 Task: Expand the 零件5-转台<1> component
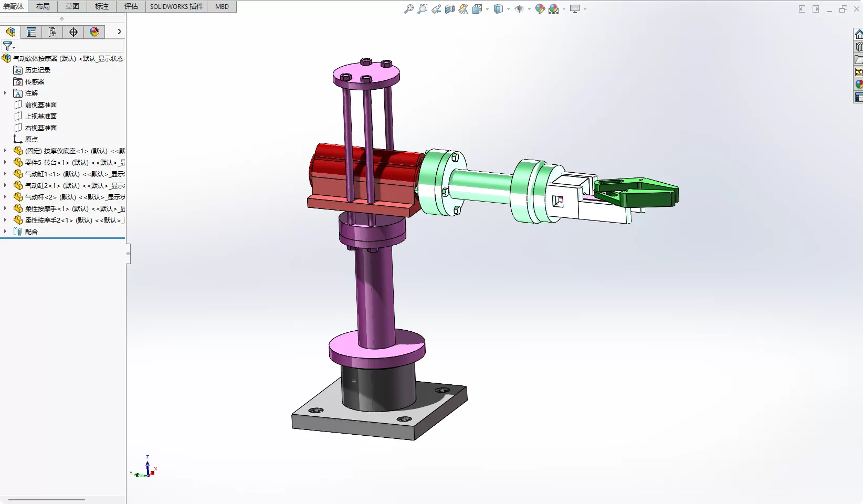(5, 162)
